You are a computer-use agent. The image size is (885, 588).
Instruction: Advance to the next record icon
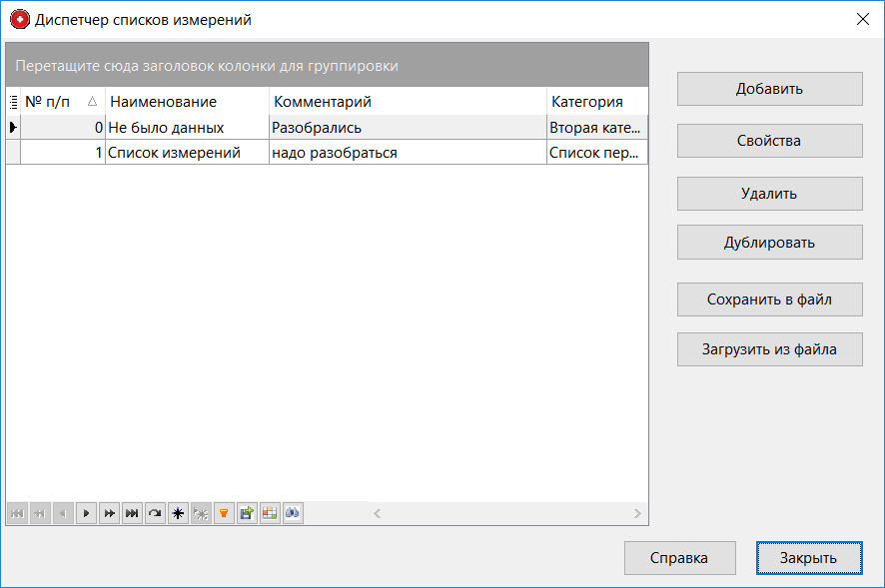[x=87, y=513]
